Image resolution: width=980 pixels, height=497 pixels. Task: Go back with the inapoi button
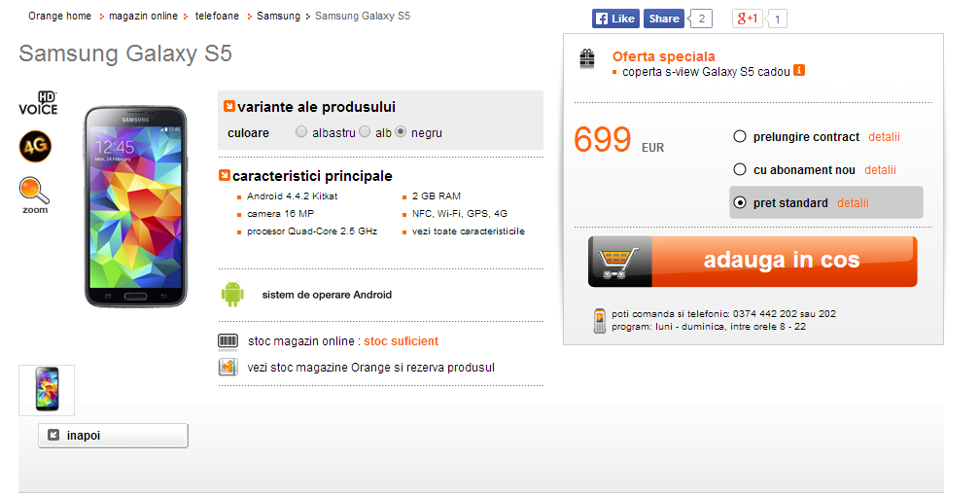[113, 436]
